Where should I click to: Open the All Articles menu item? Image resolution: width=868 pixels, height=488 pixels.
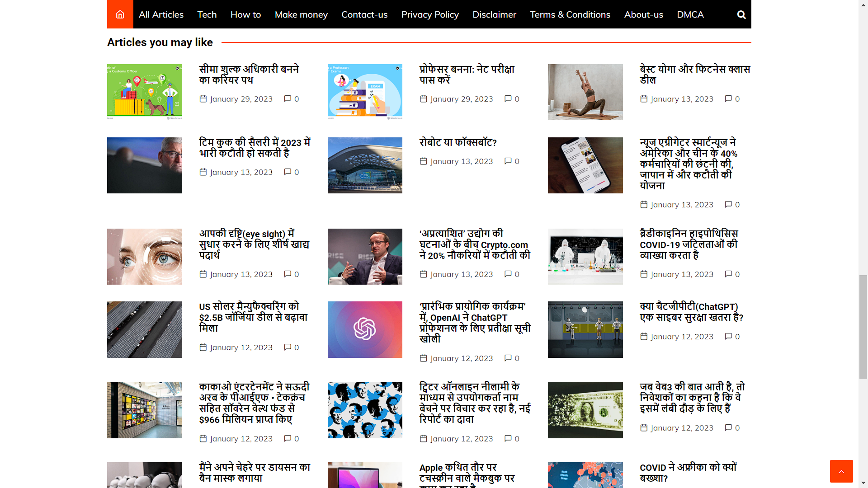[161, 14]
